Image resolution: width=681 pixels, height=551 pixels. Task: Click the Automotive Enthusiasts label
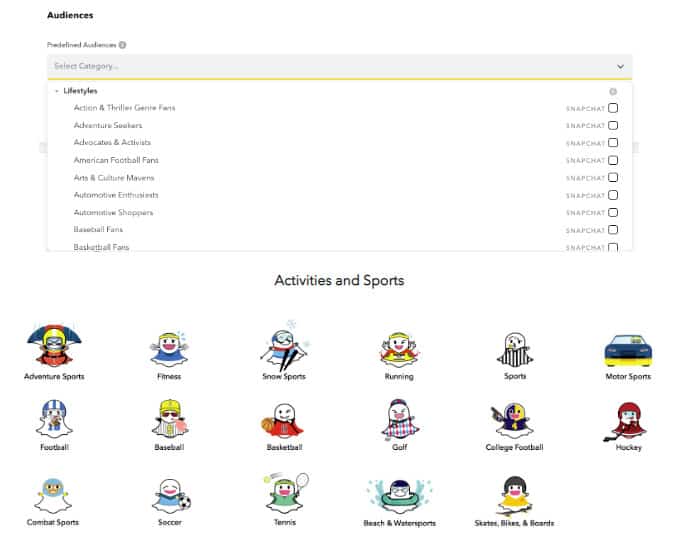pos(116,195)
